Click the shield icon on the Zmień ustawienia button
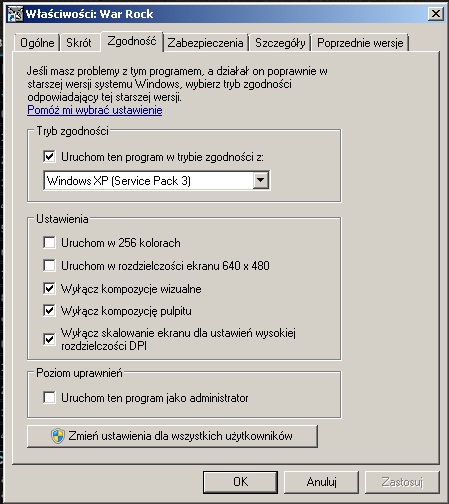 coord(58,436)
